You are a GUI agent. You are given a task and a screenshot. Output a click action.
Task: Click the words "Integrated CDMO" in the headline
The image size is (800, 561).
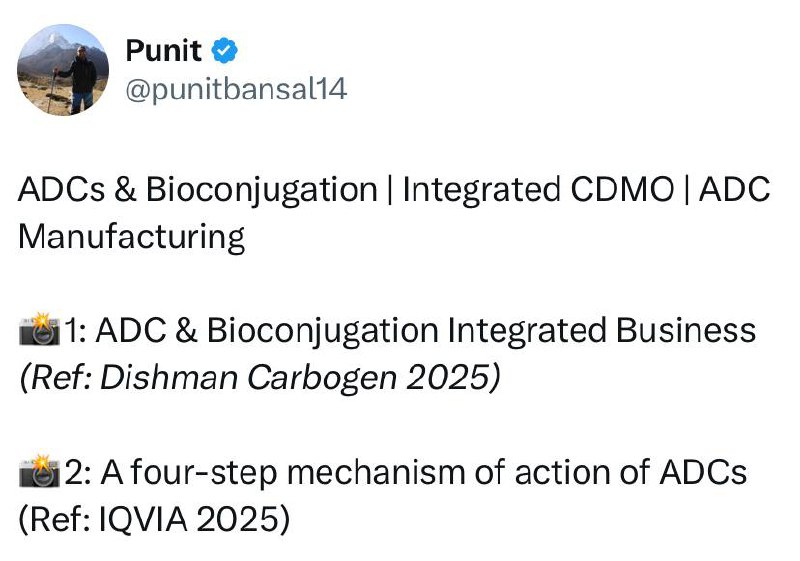(x=538, y=190)
